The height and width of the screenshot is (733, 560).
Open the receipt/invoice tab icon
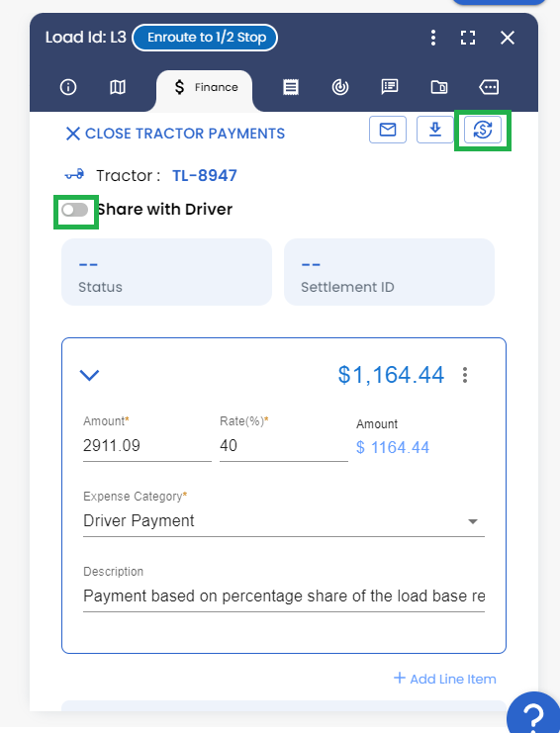[291, 87]
